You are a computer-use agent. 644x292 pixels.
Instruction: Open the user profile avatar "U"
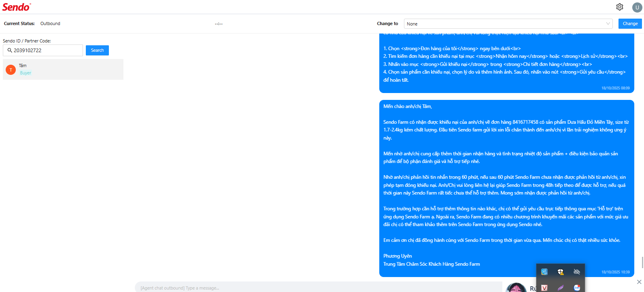pyautogui.click(x=637, y=7)
